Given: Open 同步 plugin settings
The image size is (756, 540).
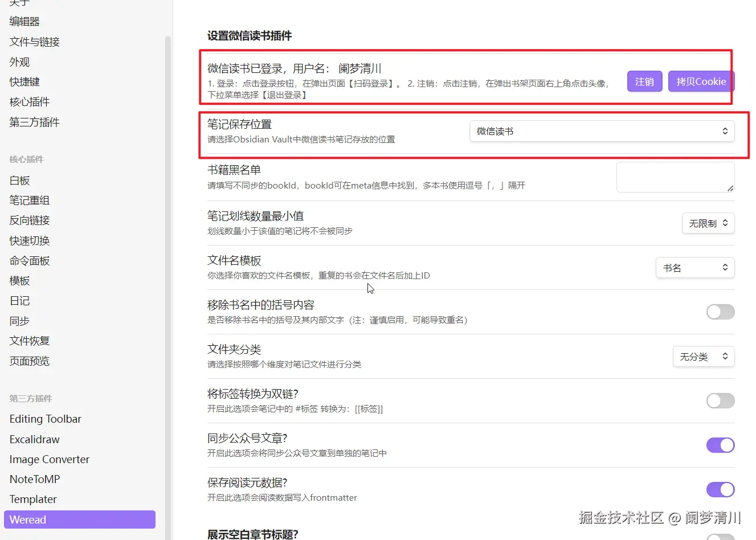Looking at the screenshot, I should (19, 321).
